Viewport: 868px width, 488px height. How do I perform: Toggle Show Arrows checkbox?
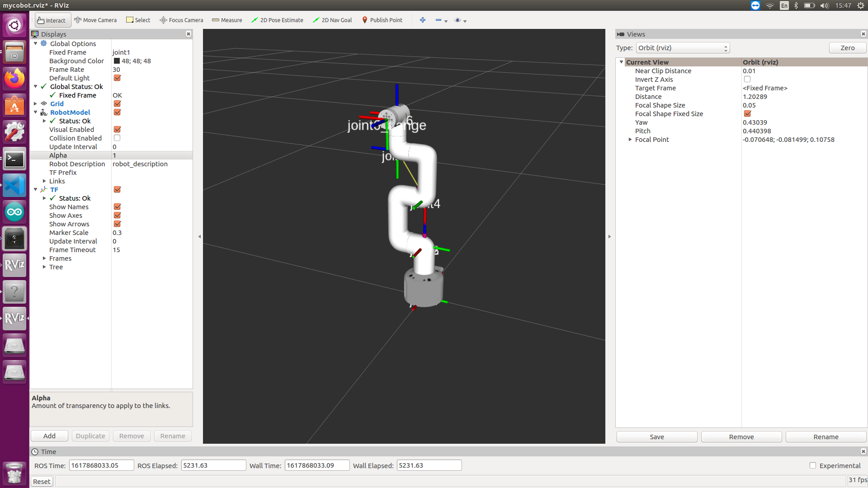117,224
